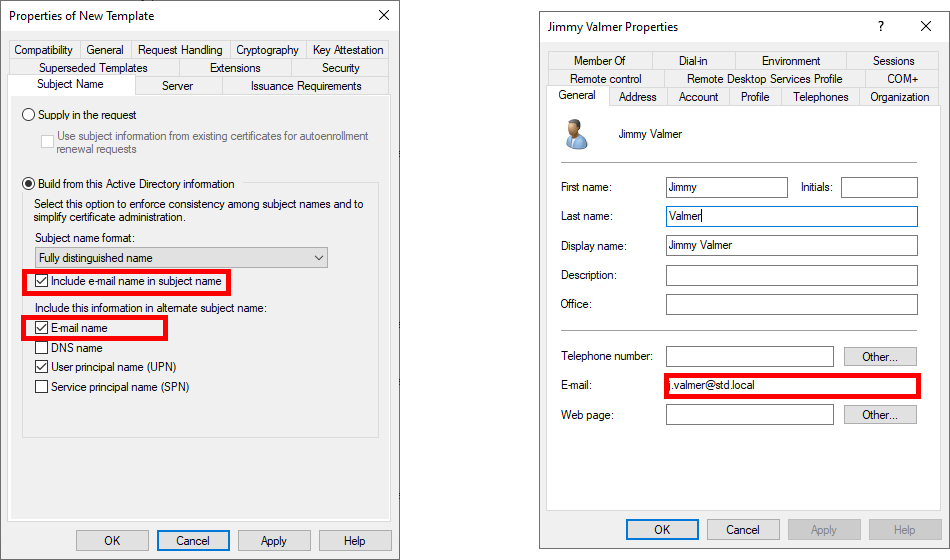The image size is (950, 560).
Task: Open the Issuance Requirements tab
Action: click(306, 86)
